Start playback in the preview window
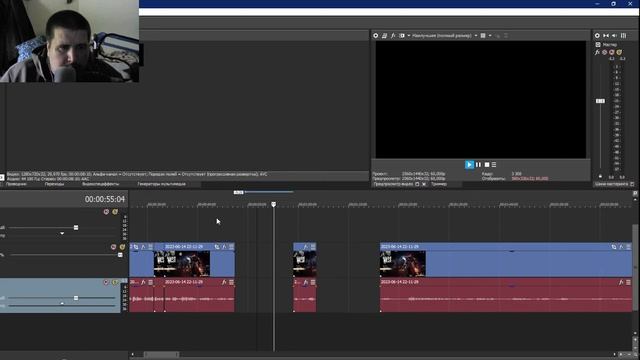 [x=469, y=164]
